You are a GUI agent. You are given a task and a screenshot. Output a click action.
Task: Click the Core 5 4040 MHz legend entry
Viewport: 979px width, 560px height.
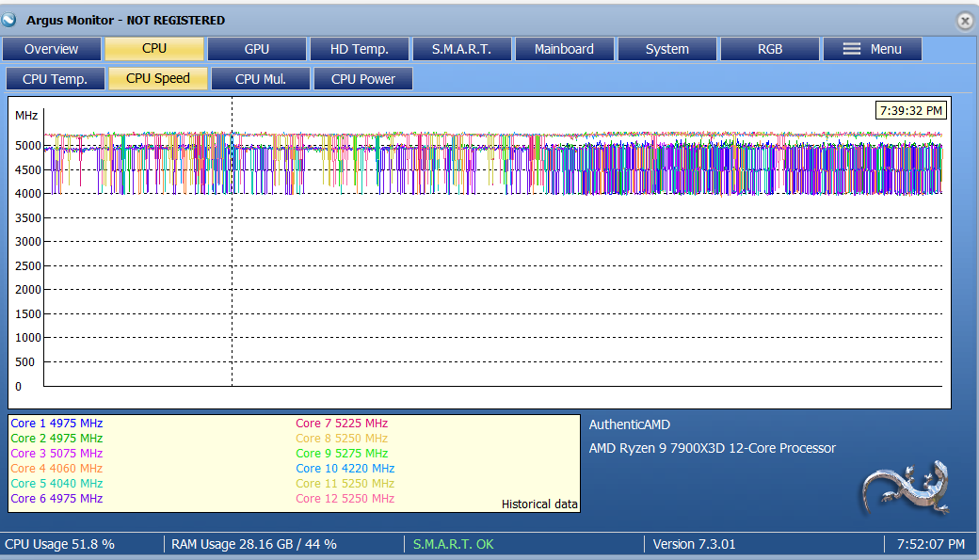click(56, 483)
